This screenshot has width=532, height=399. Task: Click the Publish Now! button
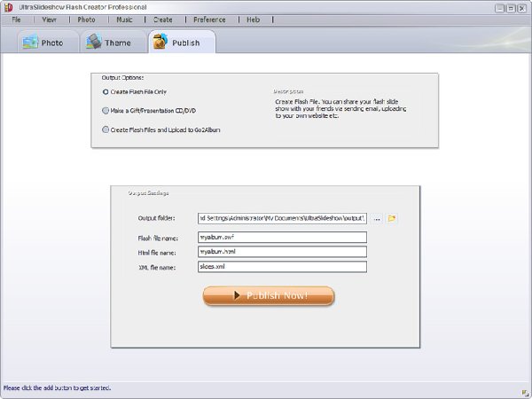coord(269,296)
